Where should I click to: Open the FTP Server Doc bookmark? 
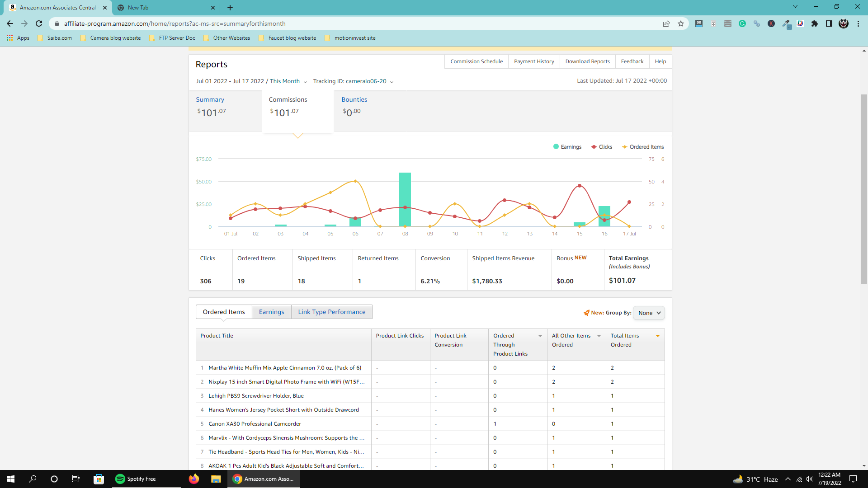point(172,38)
